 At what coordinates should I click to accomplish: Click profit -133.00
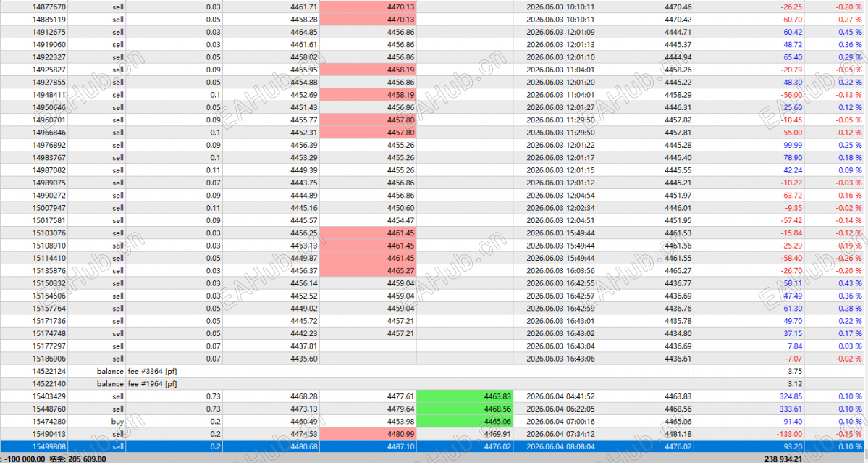(x=789, y=434)
